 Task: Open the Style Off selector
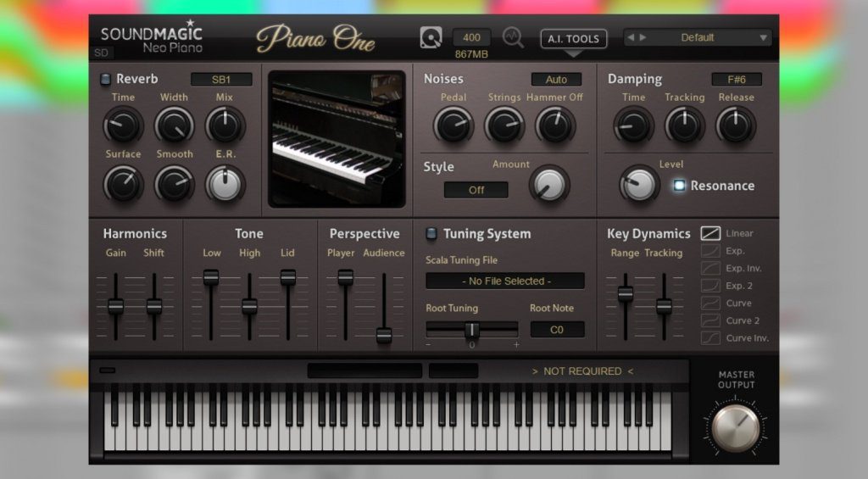pos(476,190)
